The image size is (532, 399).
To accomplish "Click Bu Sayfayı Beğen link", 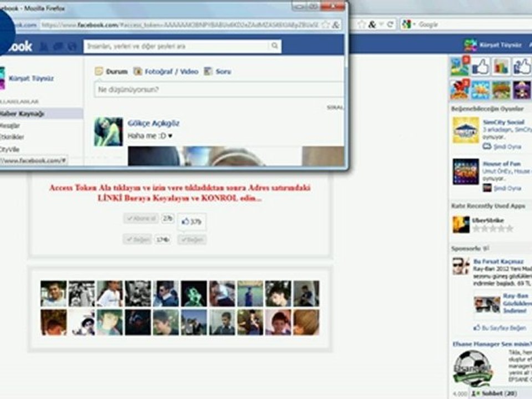I will [504, 328].
